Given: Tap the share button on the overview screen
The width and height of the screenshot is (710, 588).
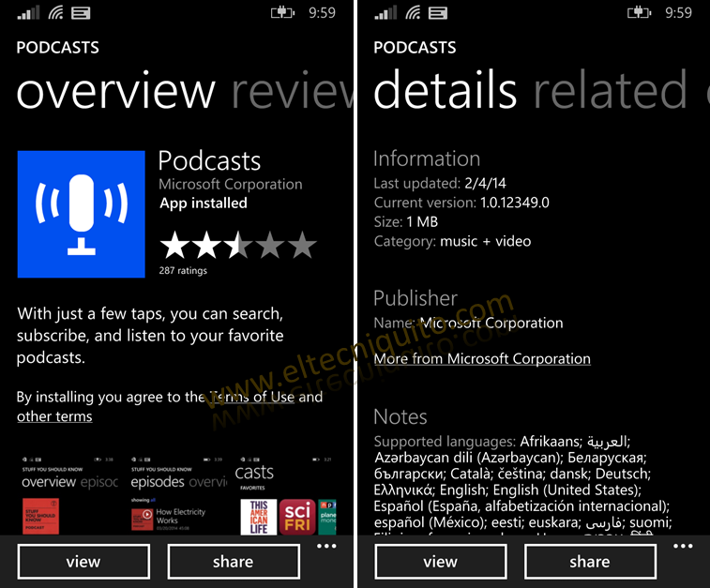Looking at the screenshot, I should pos(234,562).
